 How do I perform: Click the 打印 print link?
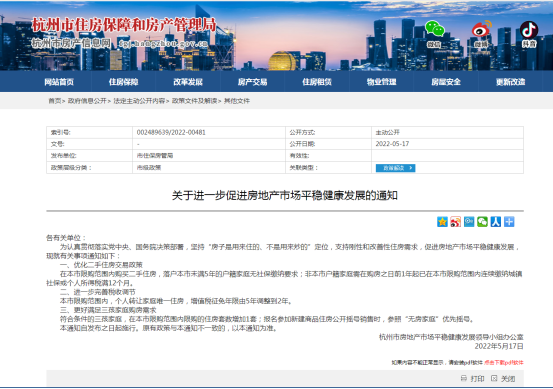(x=473, y=378)
